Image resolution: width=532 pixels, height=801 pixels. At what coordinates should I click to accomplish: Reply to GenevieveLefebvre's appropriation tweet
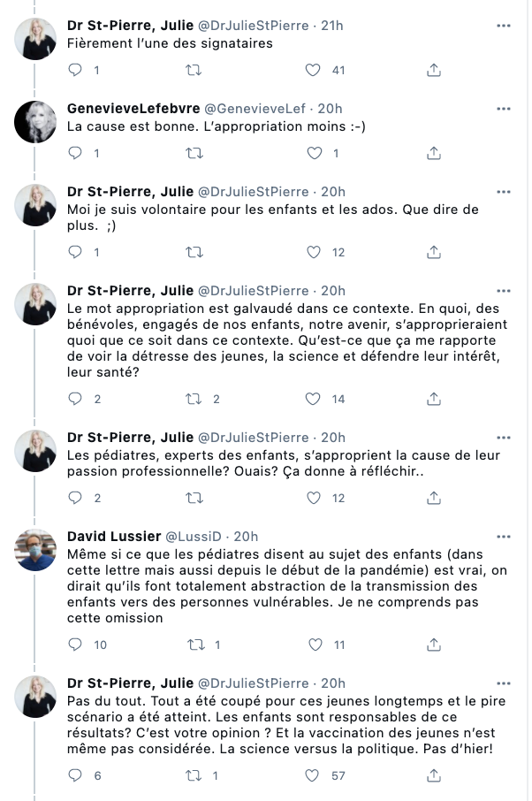(75, 153)
